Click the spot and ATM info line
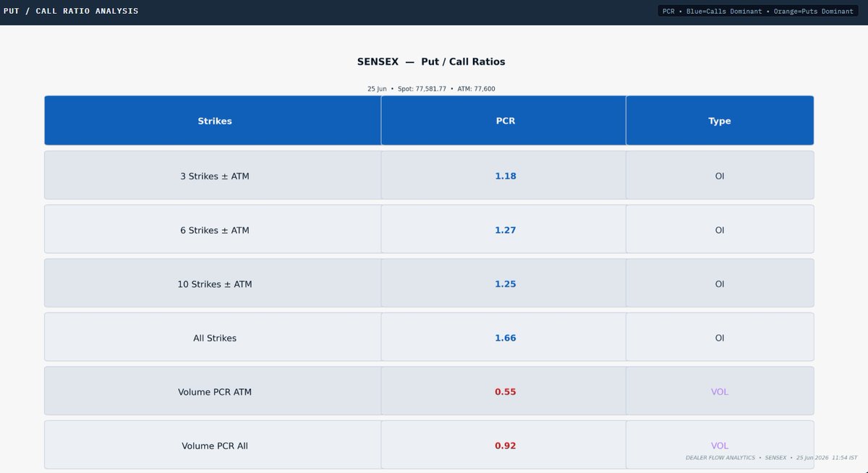 coord(431,89)
